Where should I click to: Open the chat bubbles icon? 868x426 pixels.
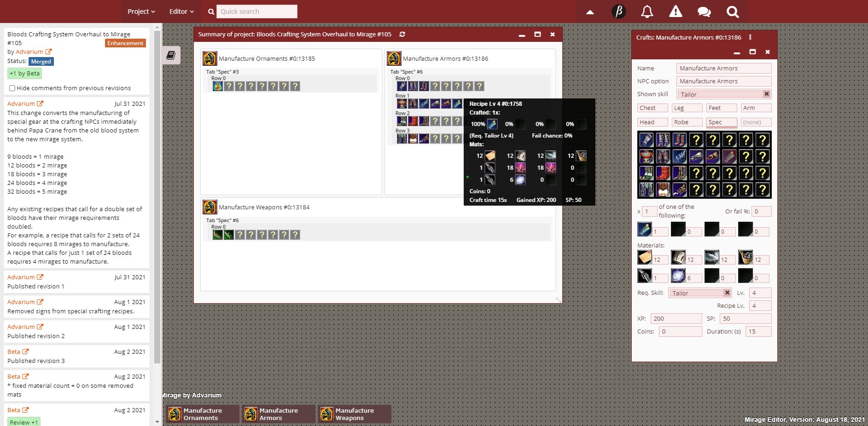704,12
